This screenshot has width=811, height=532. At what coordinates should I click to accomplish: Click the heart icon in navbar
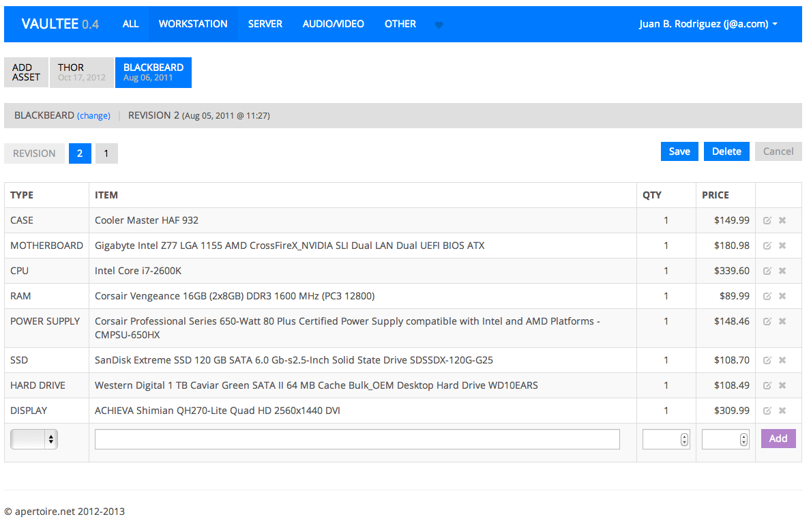tap(439, 25)
